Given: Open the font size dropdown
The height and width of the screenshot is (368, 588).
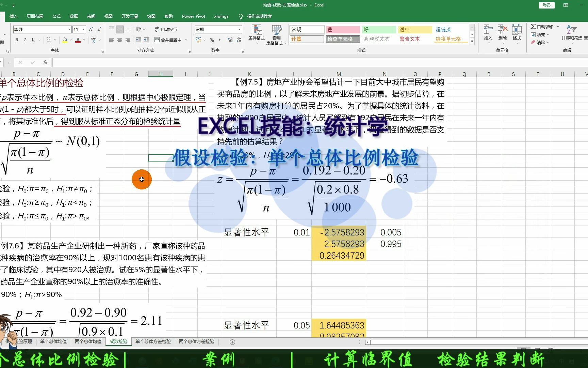Looking at the screenshot, I should click(83, 30).
